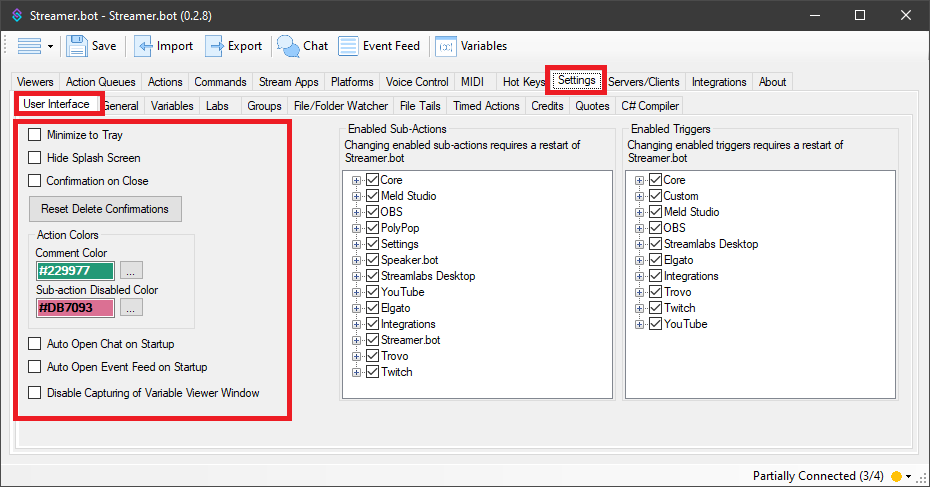Screen dimensions: 930x487
Task: Click green #229977 comment color swatch
Action: [x=75, y=270]
